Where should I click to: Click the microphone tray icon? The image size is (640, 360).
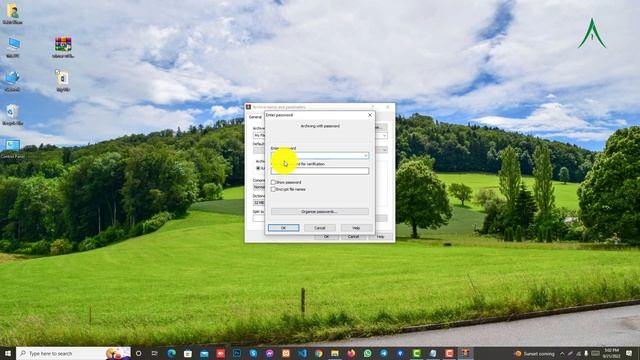click(586, 353)
